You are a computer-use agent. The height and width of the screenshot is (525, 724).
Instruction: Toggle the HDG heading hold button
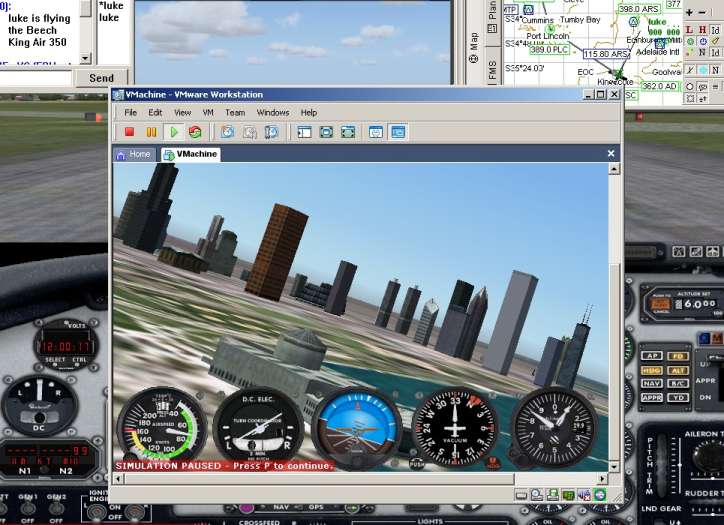[651, 370]
